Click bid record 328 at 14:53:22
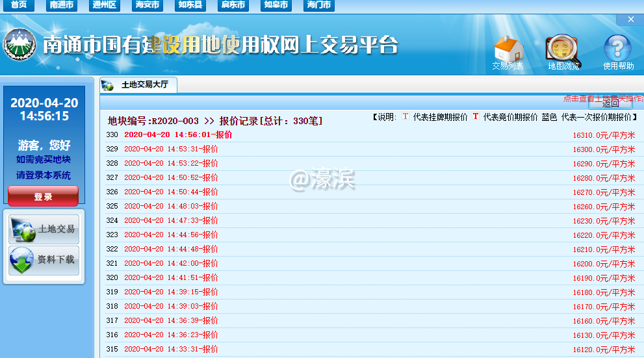 point(171,163)
